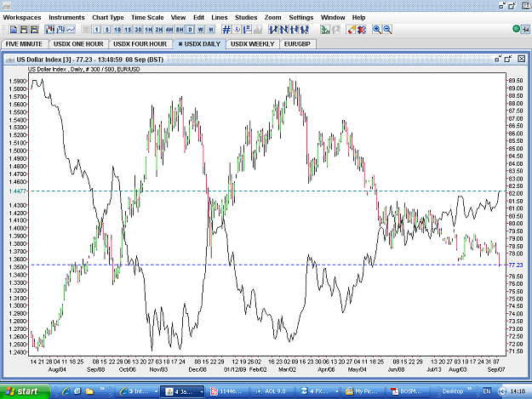532x399 pixels.
Task: Set timeframe to 15 minutes
Action: 128,30
